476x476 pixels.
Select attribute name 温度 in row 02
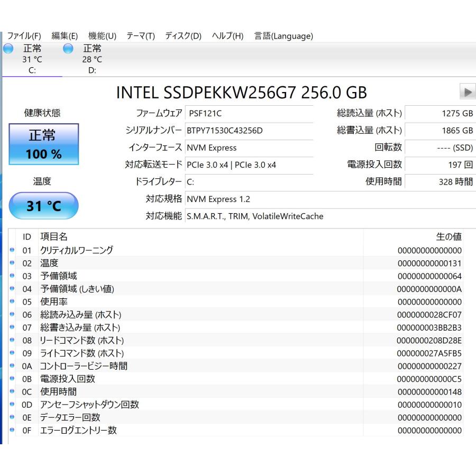click(49, 263)
